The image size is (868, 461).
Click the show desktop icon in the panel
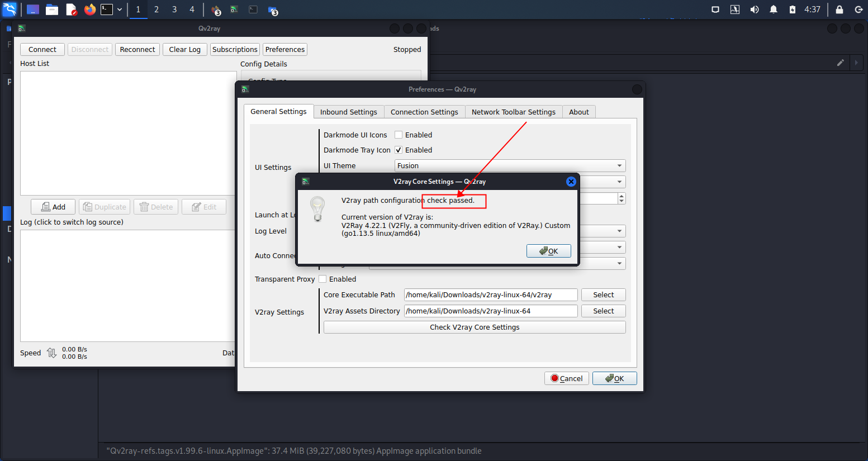(33, 9)
